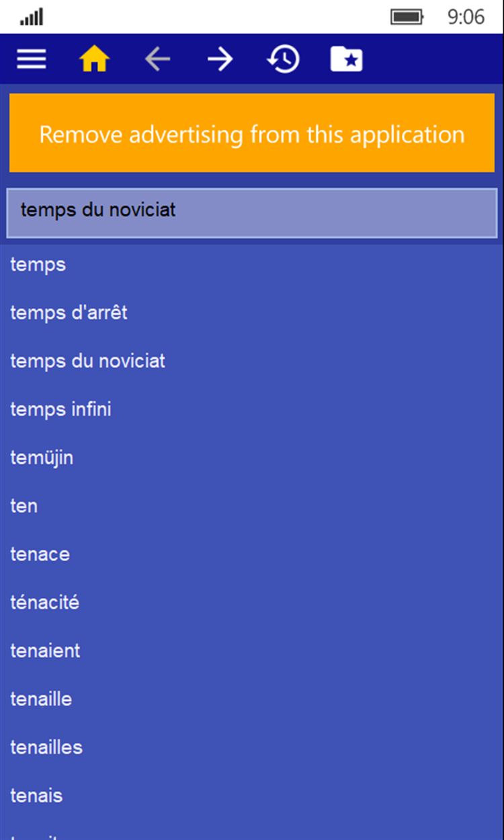Viewport: 504px width, 840px height.
Task: Open the entry 'temps d'arrêt'
Action: click(x=69, y=312)
